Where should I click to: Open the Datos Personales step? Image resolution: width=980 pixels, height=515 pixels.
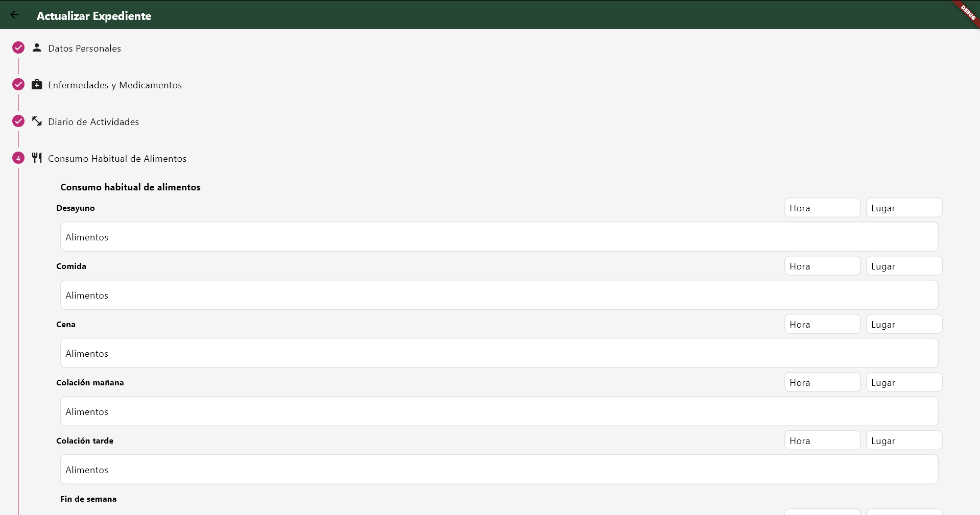click(84, 48)
